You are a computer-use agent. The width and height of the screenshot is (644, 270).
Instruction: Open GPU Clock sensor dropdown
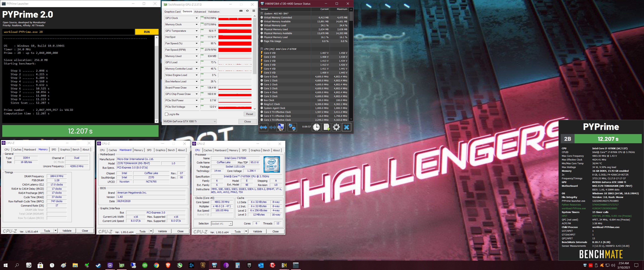coord(197,18)
